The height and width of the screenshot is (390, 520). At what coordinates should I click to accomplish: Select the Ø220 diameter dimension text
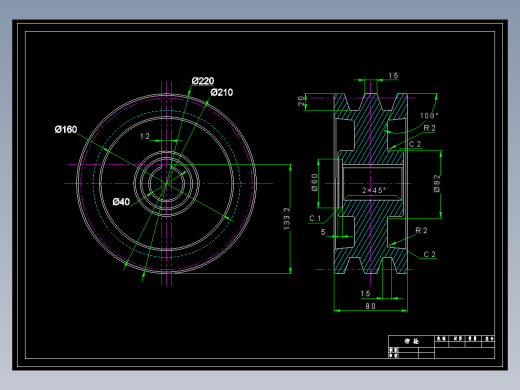(203, 81)
